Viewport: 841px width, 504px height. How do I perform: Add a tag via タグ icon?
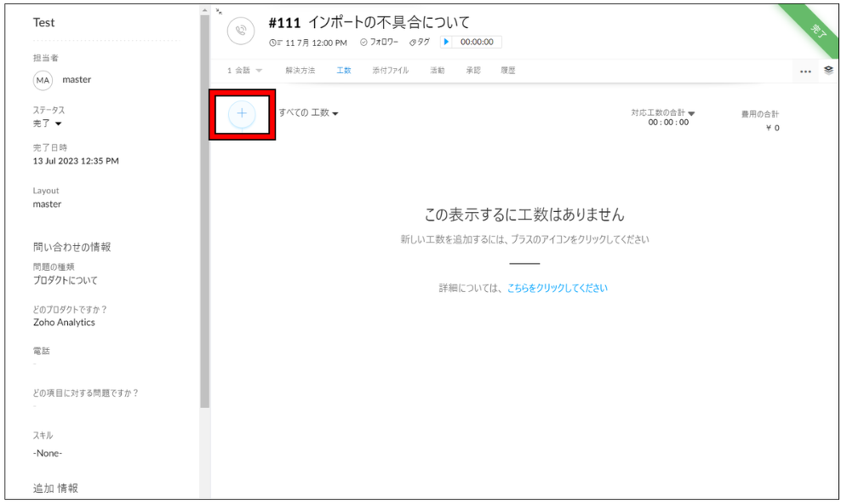click(413, 43)
